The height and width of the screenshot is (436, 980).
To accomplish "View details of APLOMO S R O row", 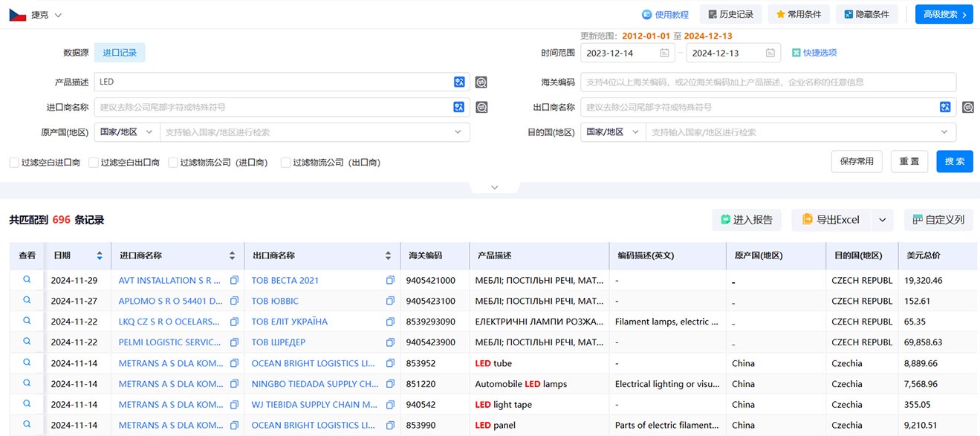I will (27, 300).
